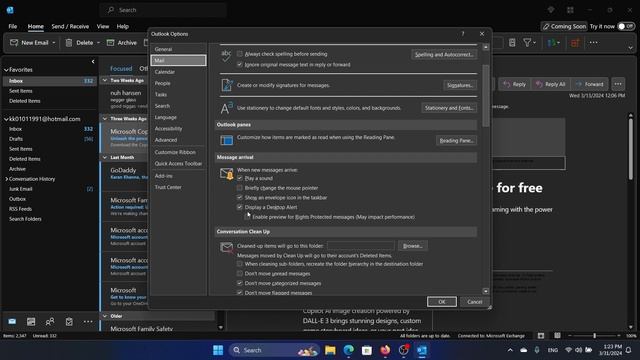Select Calendar in Outlook Options sidebar
The height and width of the screenshot is (360, 640).
(178, 72)
